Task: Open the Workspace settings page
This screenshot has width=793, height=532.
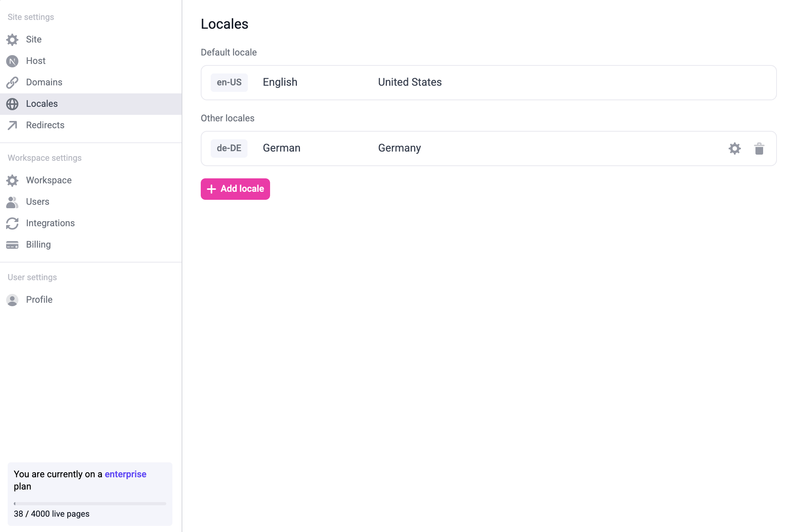Action: [49, 180]
